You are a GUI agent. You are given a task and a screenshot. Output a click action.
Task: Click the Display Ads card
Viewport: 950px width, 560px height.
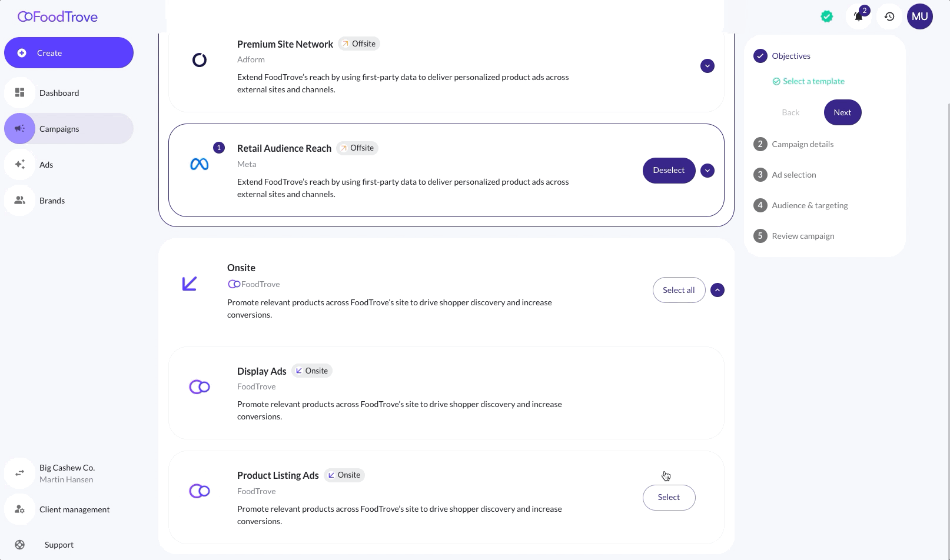pyautogui.click(x=446, y=393)
